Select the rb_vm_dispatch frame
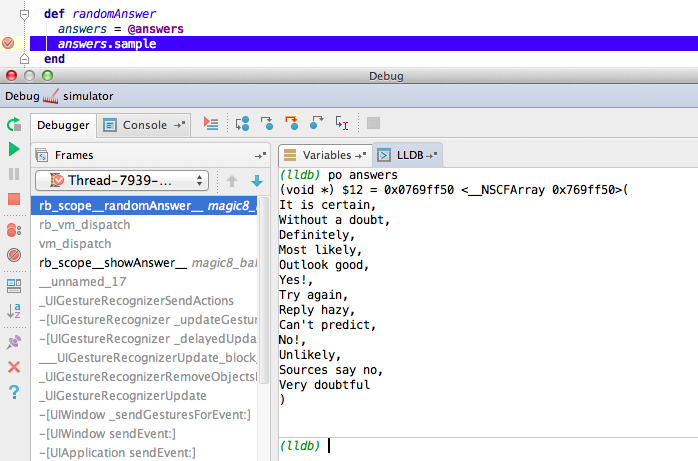The width and height of the screenshot is (698, 461). (x=144, y=225)
